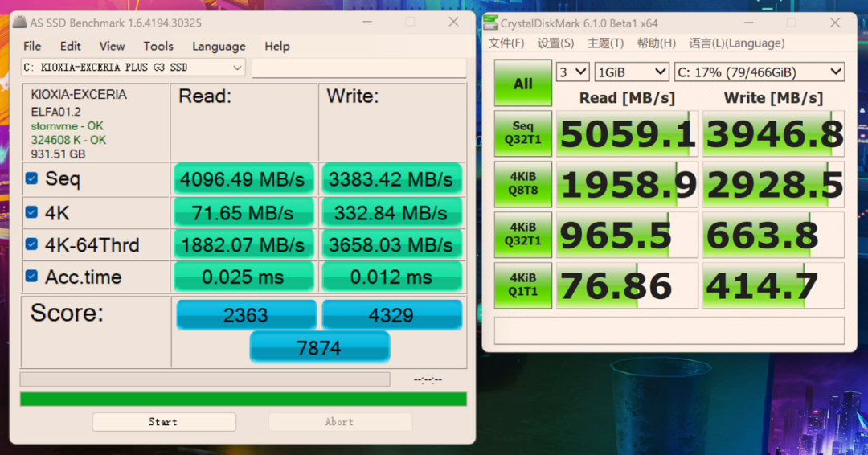Click 4KiB Q8T8 read value 1958.9

click(x=627, y=184)
